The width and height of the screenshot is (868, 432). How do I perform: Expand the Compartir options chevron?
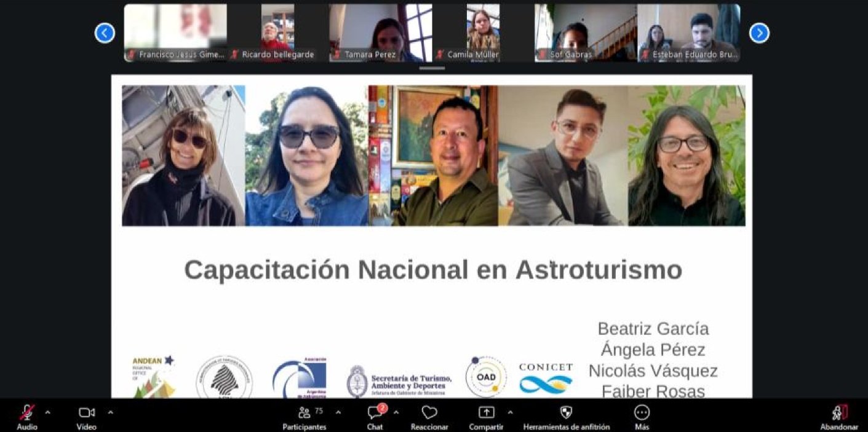pyautogui.click(x=510, y=412)
